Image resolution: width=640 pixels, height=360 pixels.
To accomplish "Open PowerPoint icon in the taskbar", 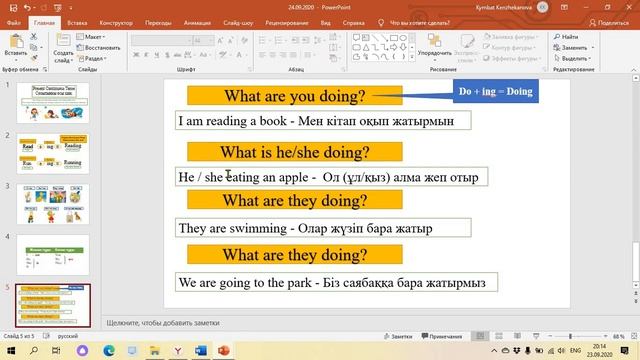I will point(223,351).
